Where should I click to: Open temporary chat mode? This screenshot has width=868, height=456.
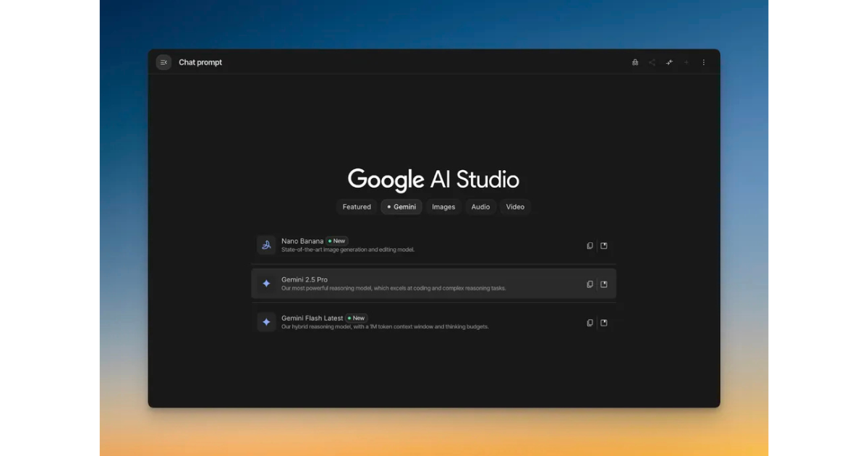pos(634,62)
